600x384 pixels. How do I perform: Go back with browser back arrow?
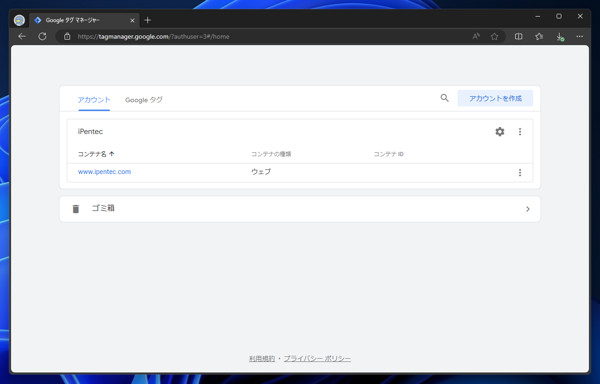tap(22, 36)
